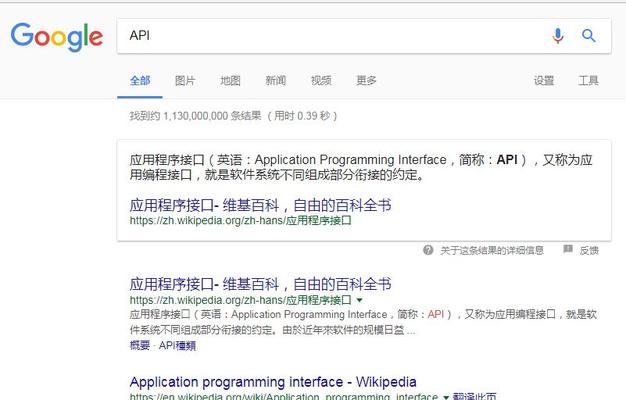
Task: Open second 应用程序接口 维基百科 result title
Action: (260, 284)
